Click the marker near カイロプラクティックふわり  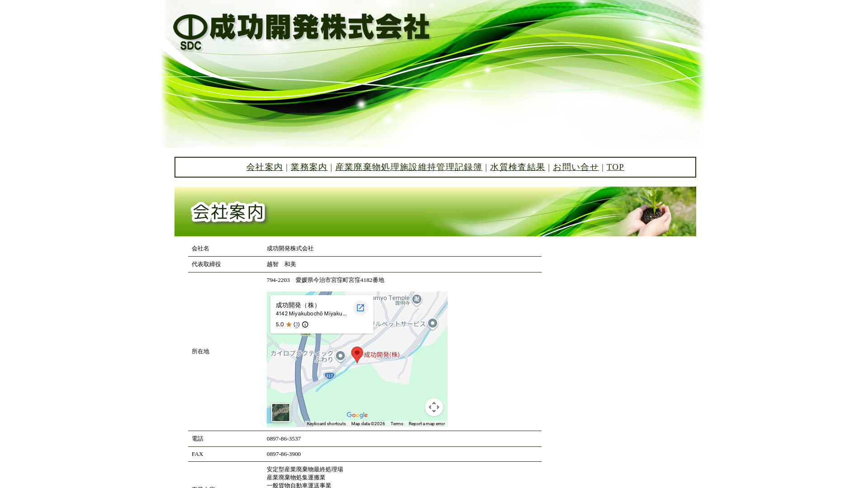(341, 356)
